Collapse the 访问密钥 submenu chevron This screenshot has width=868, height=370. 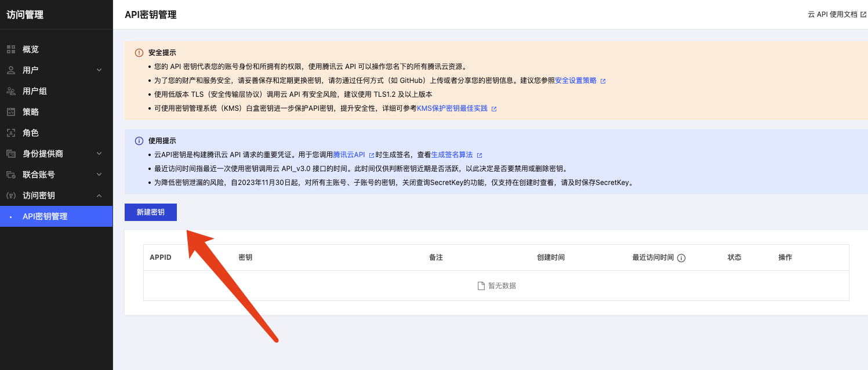point(99,195)
